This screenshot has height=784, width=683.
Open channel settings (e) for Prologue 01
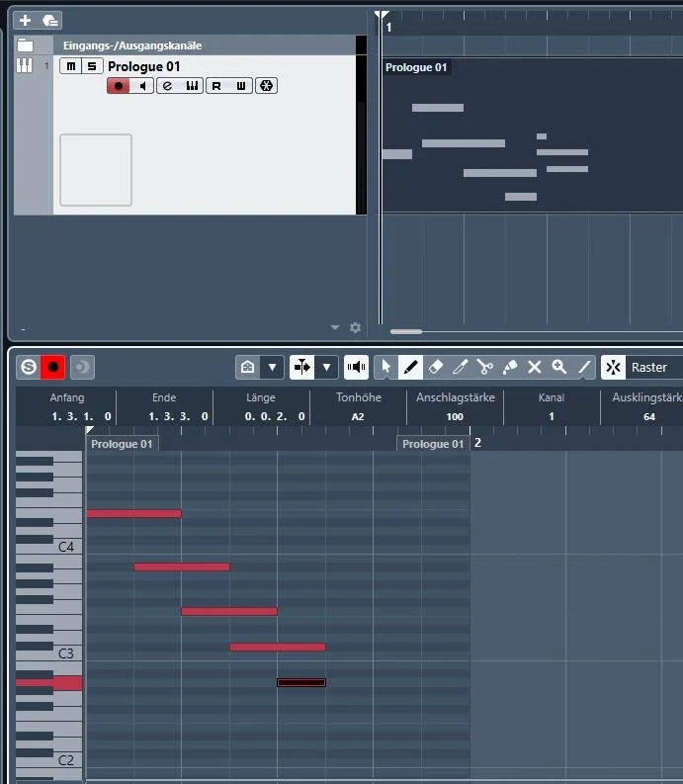[168, 86]
